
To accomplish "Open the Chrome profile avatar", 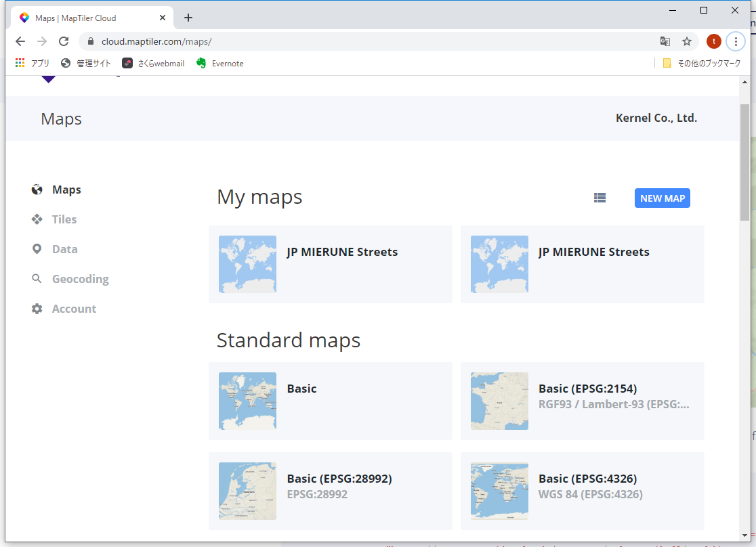I will pos(713,41).
